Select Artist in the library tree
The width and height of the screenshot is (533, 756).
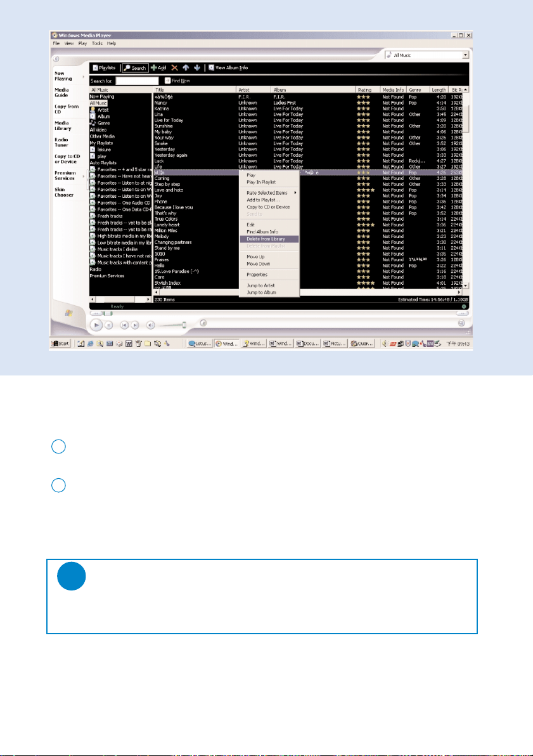[100, 110]
